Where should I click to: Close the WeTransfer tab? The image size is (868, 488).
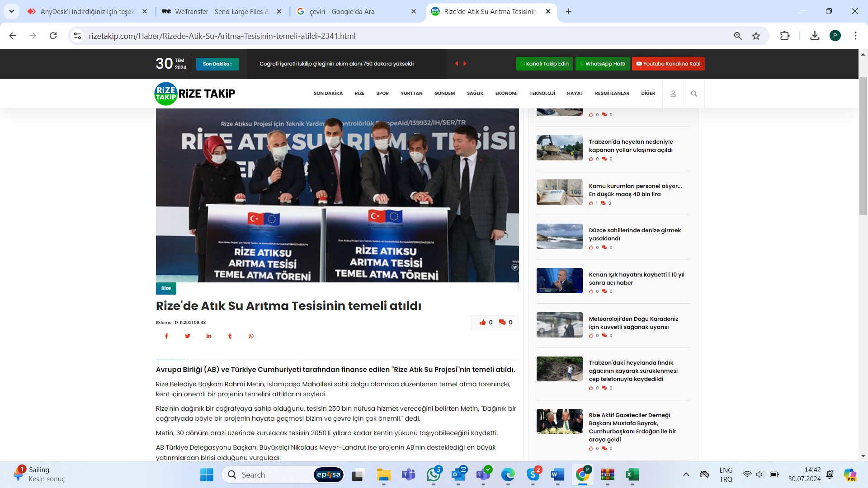[x=279, y=11]
